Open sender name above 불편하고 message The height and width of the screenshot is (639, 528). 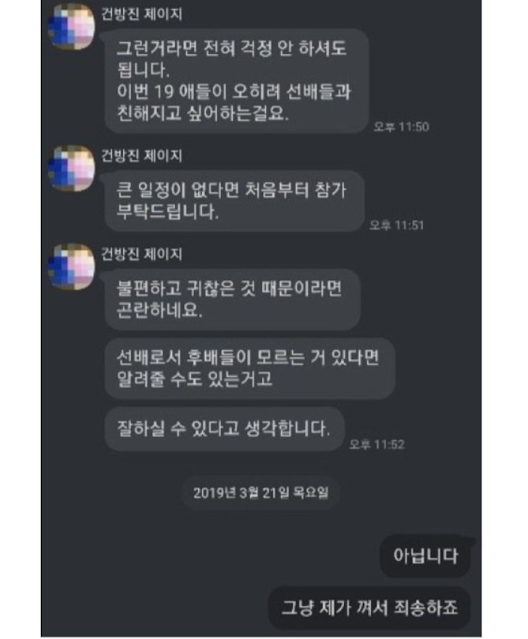[x=141, y=254]
